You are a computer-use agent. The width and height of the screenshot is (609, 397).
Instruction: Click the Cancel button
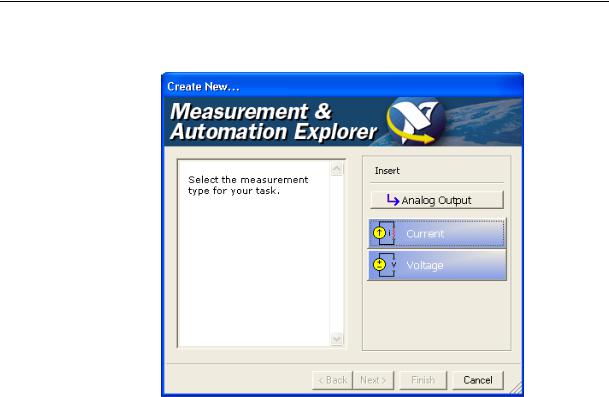(x=478, y=380)
